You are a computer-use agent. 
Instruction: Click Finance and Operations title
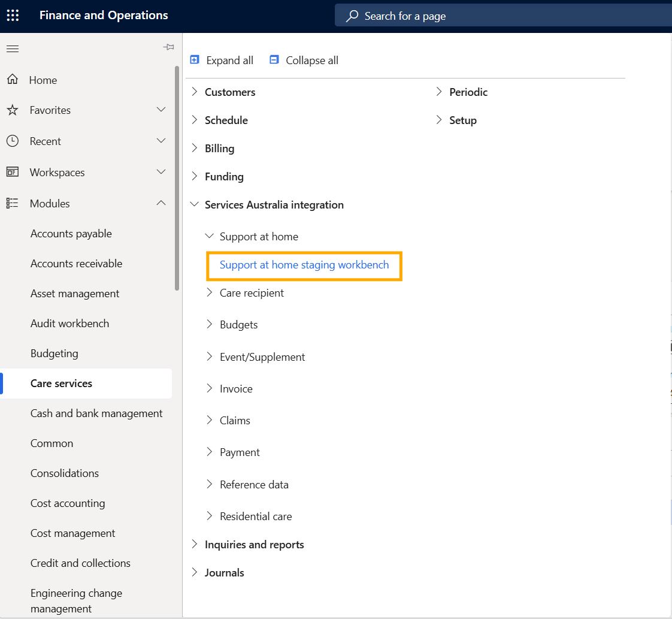104,15
